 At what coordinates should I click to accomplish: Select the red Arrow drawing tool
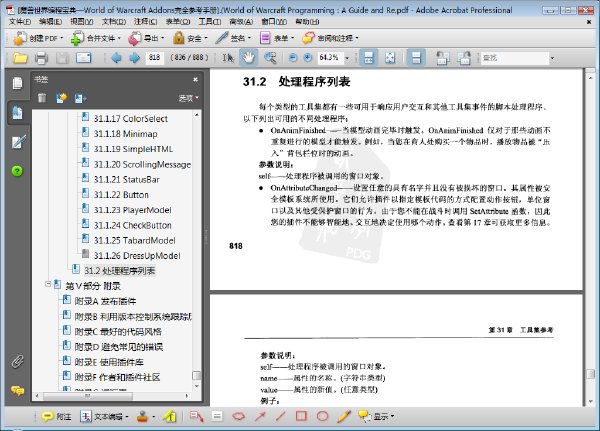(260, 416)
